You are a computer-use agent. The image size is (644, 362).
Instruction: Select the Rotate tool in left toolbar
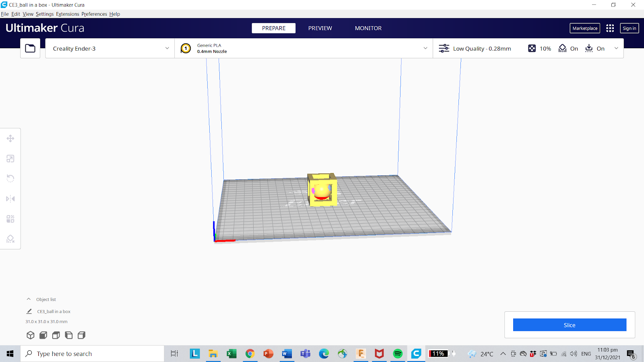click(10, 179)
